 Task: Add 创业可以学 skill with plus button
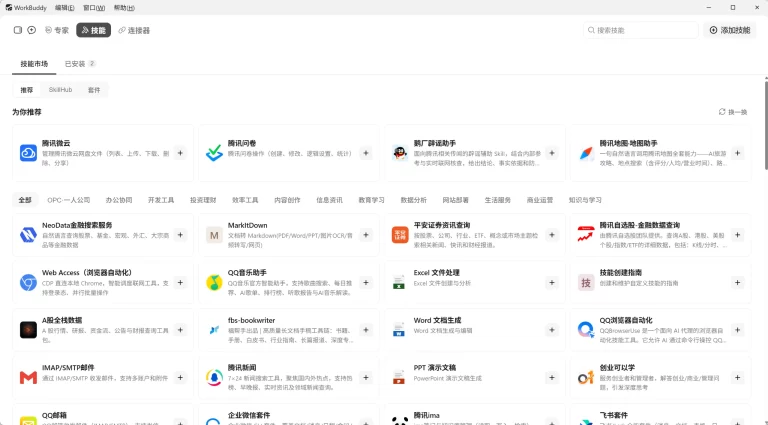point(737,378)
